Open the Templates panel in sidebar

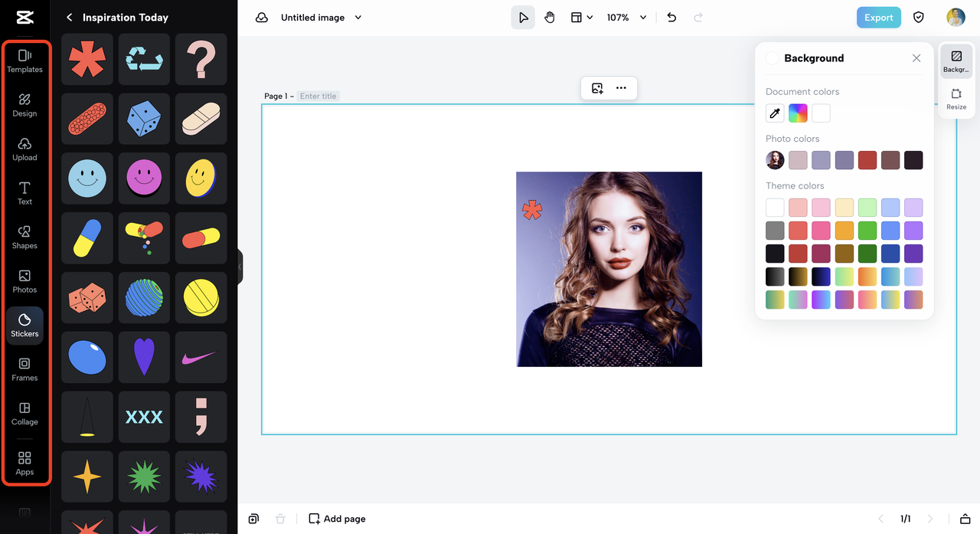click(x=24, y=61)
